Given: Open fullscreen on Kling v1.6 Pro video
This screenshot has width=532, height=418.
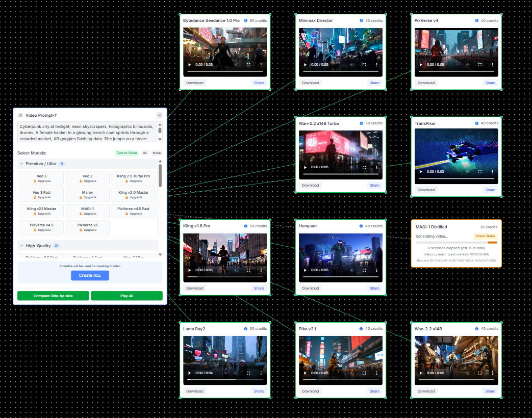Looking at the screenshot, I should (x=248, y=270).
